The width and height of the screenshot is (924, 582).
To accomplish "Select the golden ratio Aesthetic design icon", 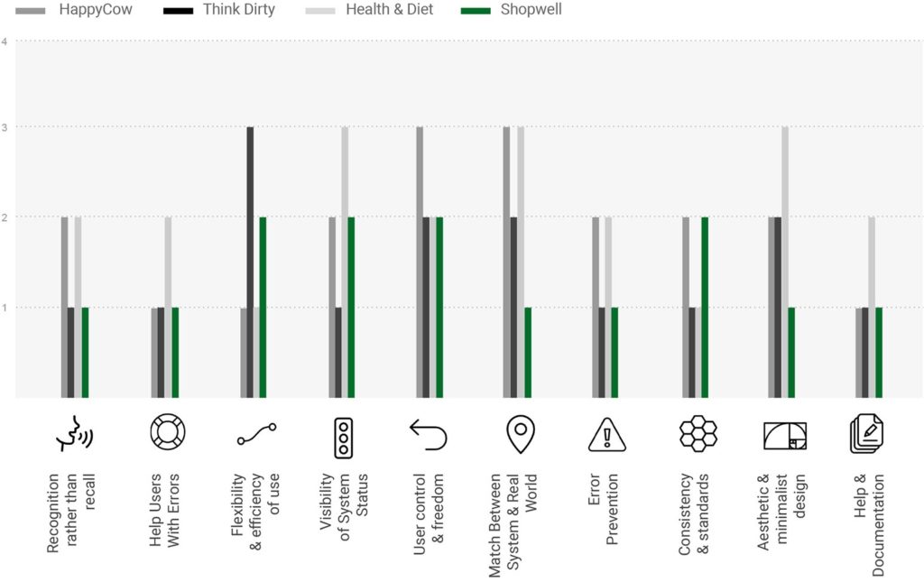I will tap(785, 435).
